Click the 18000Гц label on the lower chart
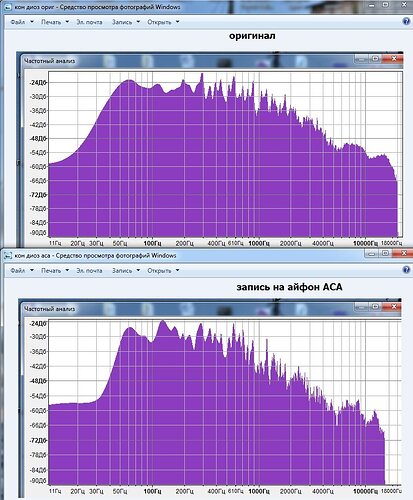Screen dimensions: 413x500 tap(391, 491)
